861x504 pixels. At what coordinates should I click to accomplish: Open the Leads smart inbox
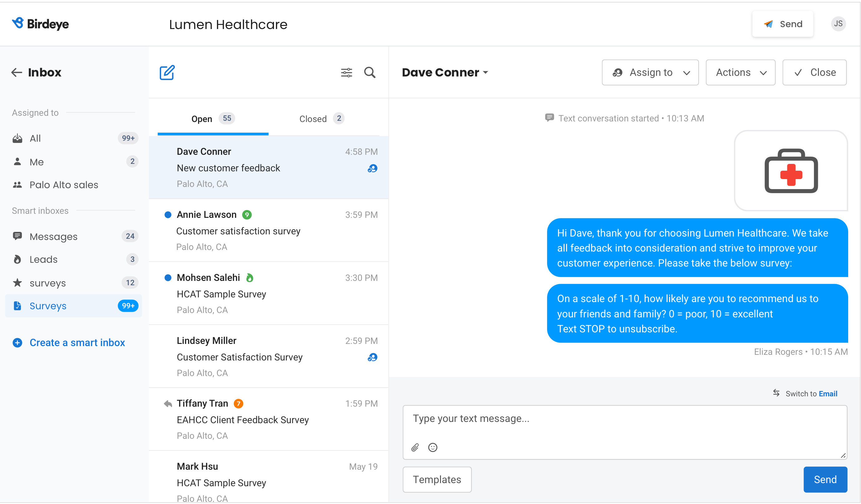click(x=44, y=260)
